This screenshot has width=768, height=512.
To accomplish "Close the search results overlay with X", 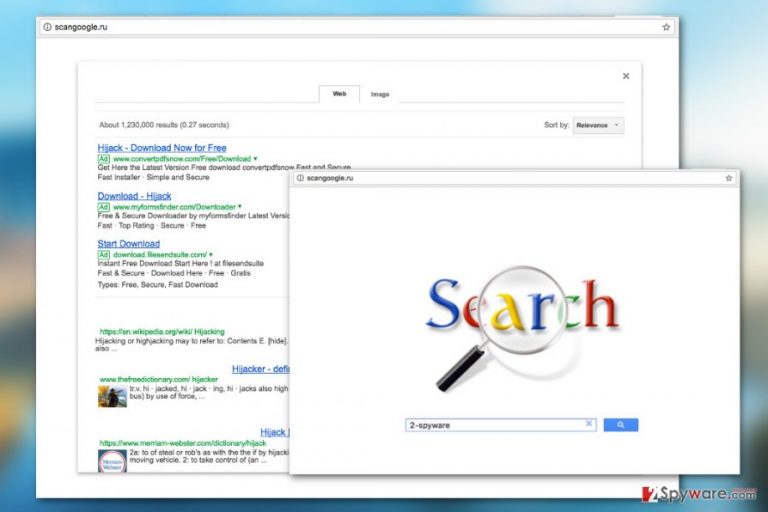I will coord(626,76).
